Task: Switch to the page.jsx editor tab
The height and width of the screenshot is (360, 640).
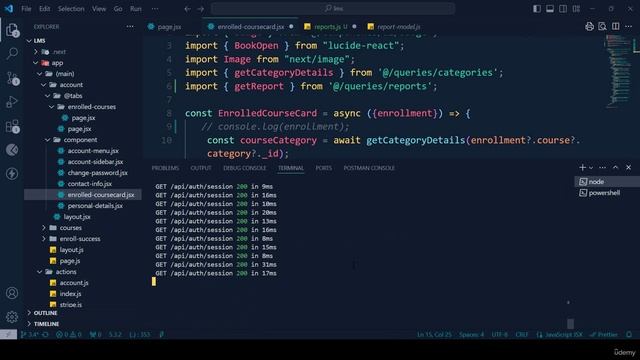Action: 169,27
